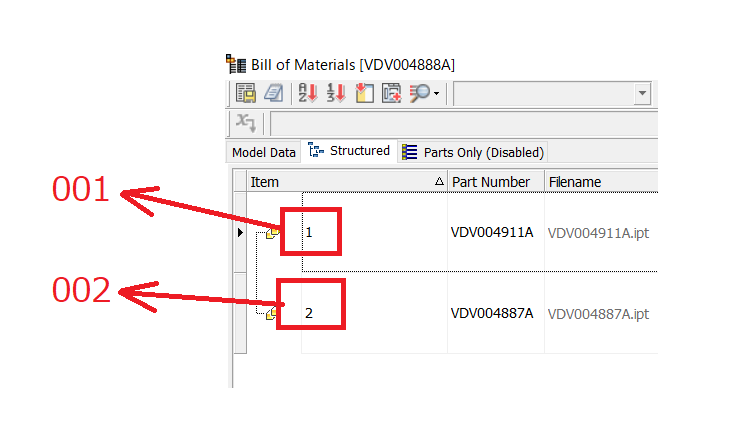Click the filename VDV004887A.ipt
Viewport: 730px width, 439px height.
click(x=598, y=313)
